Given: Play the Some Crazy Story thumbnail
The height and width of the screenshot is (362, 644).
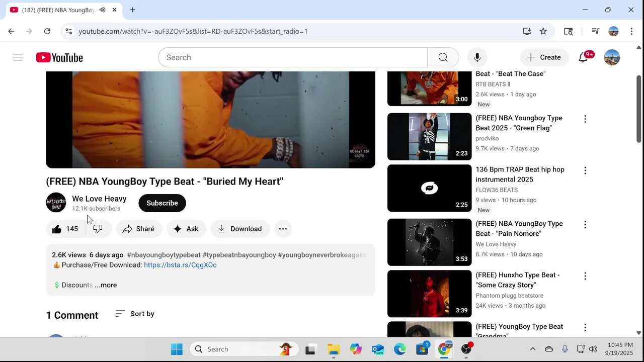Looking at the screenshot, I should point(429,294).
